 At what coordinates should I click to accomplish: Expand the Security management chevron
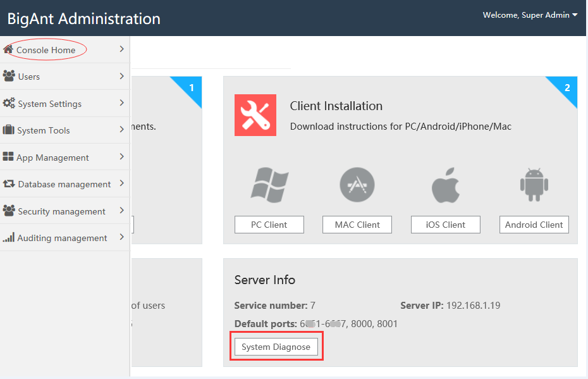coord(121,210)
